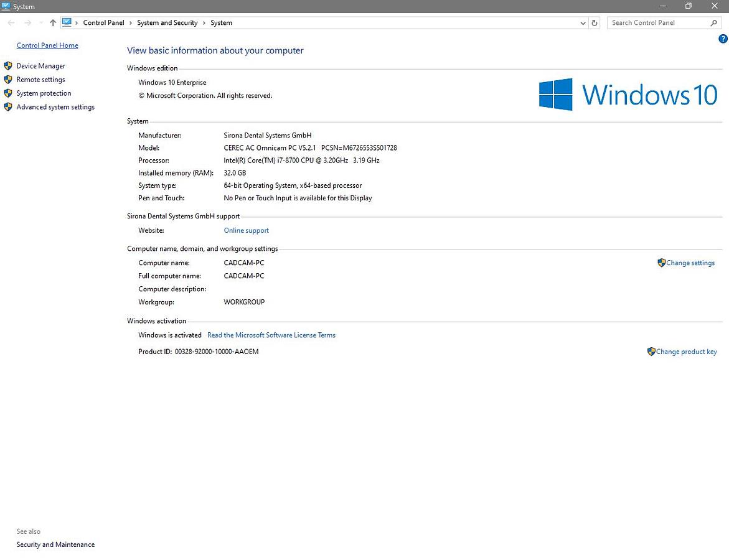729x560 pixels.
Task: Click the magnifier icon in search box
Action: pyautogui.click(x=713, y=23)
